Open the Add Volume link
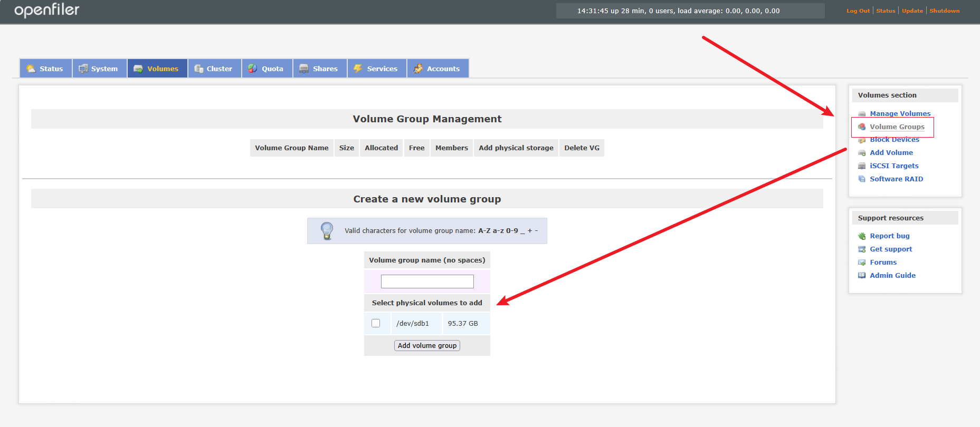Screen dimensions: 980x427 (891, 153)
